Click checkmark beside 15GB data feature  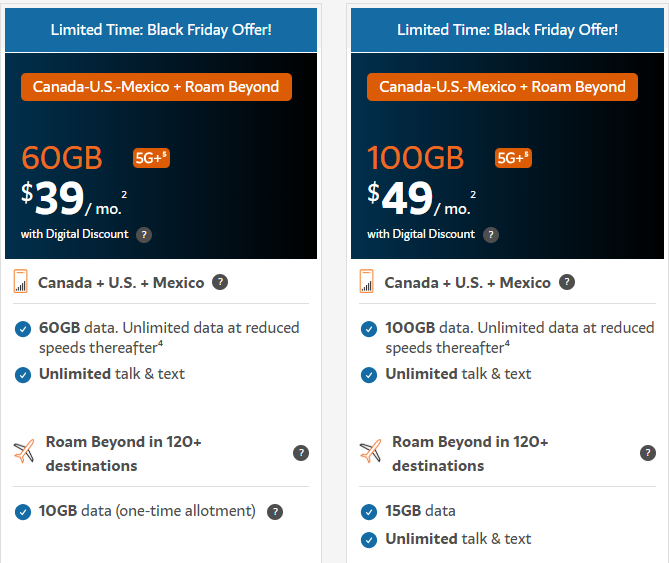pyautogui.click(x=369, y=511)
